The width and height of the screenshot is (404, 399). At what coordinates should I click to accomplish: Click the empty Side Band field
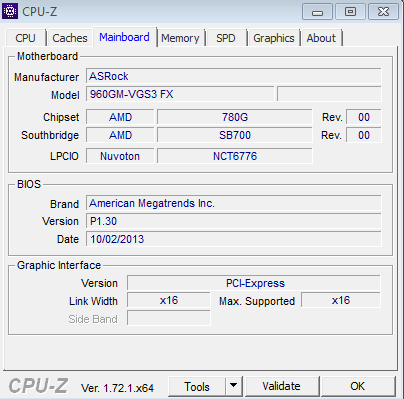click(x=169, y=318)
